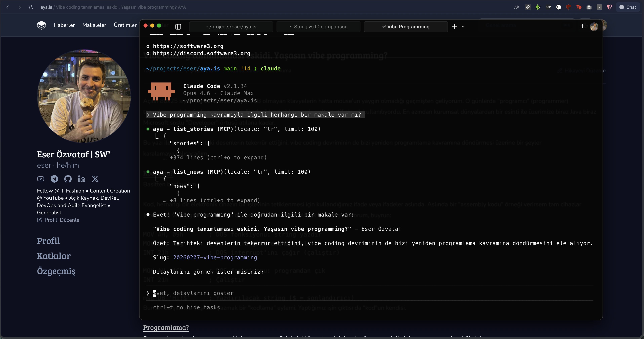This screenshot has height=339, width=644.
Task: Select the ~/projects/eser/aya.is terminal tab
Action: pyautogui.click(x=231, y=27)
